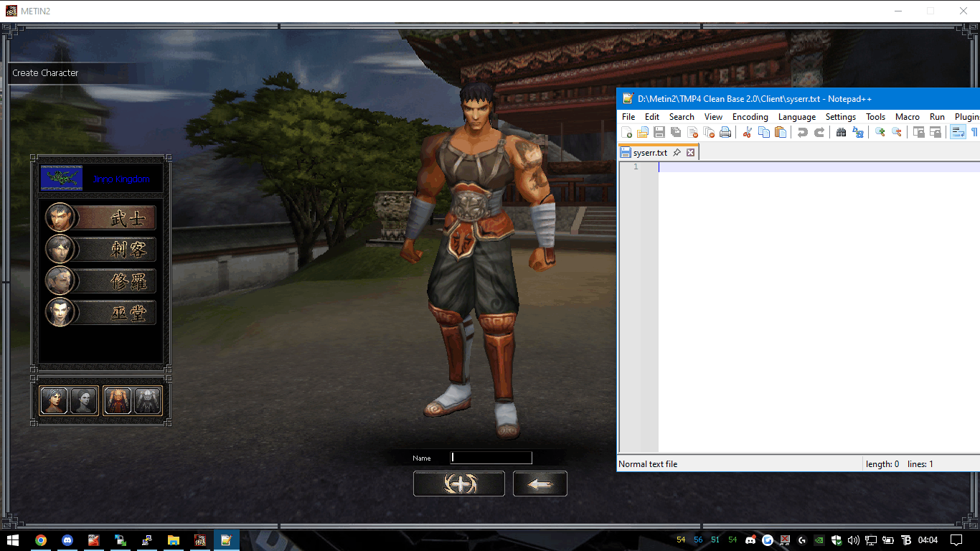Click the create character confirm button

pos(458,484)
